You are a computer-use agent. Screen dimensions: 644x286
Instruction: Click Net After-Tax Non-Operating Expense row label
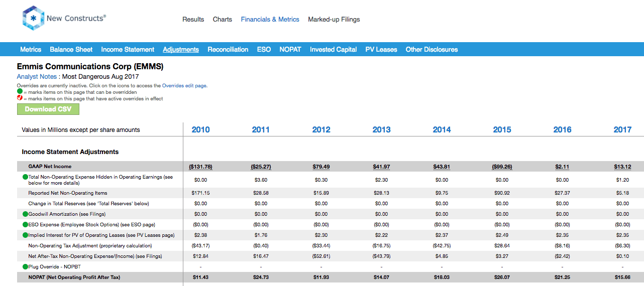click(95, 256)
